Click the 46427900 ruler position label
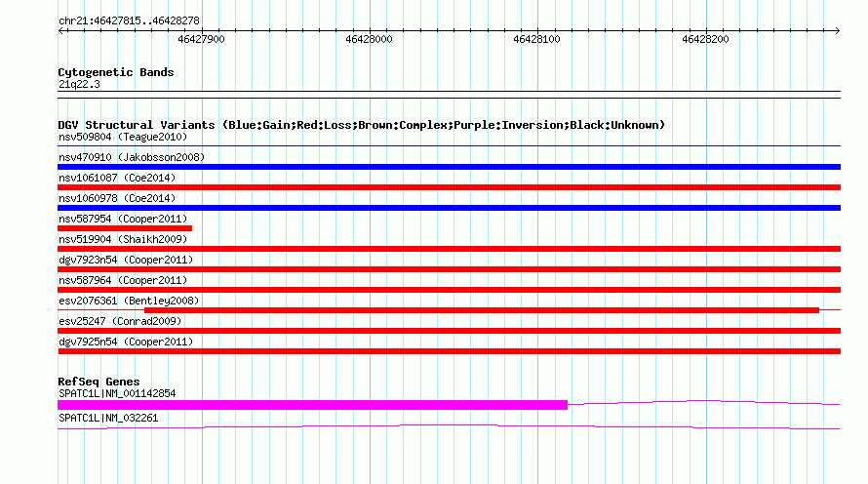This screenshot has height=484, width=868. coord(201,39)
